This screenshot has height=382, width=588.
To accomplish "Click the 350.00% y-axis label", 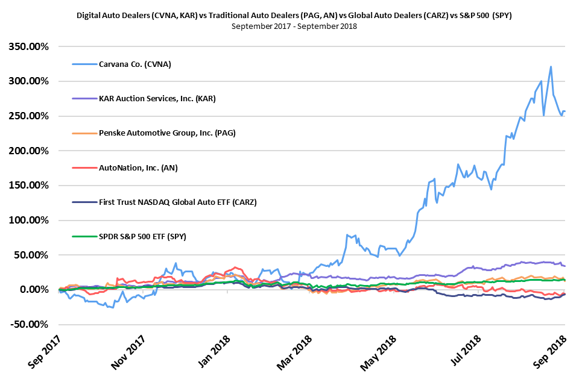I will click(x=29, y=46).
